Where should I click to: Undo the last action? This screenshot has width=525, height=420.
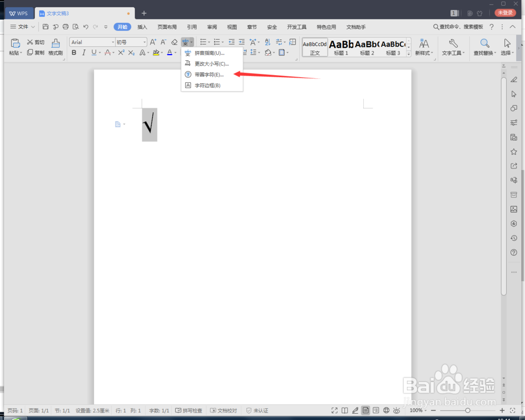pos(86,27)
